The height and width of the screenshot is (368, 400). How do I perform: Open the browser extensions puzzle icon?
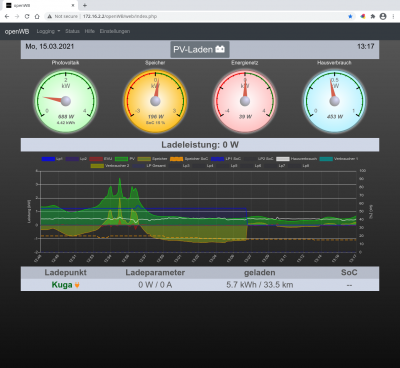(x=373, y=16)
